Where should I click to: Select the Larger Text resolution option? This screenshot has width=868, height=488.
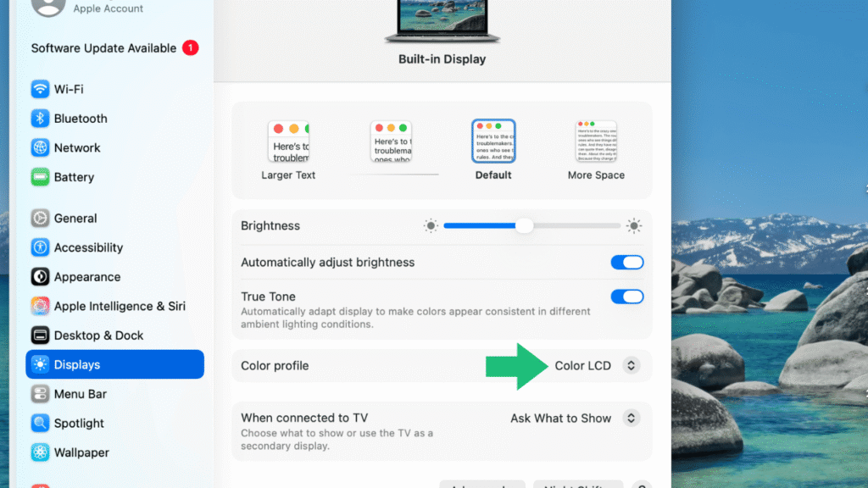(288, 141)
